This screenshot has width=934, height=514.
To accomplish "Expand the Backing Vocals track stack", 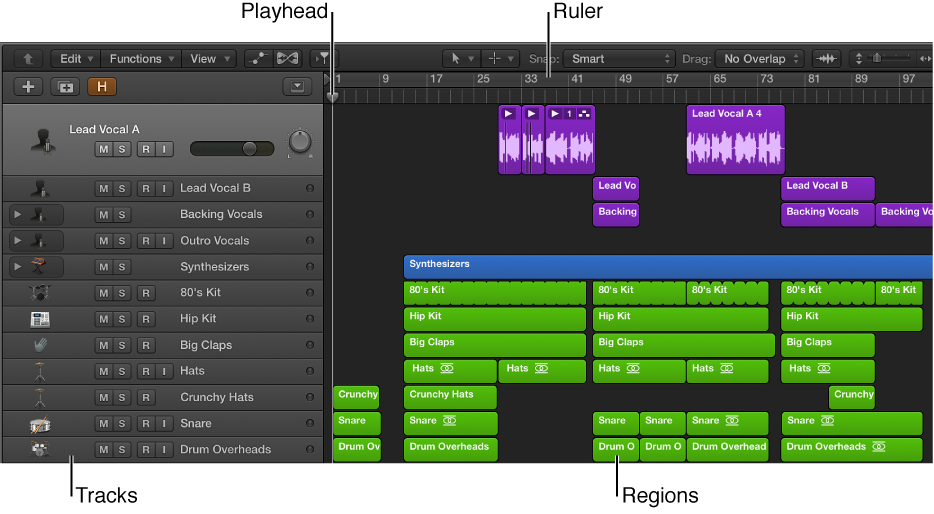I will tap(18, 214).
